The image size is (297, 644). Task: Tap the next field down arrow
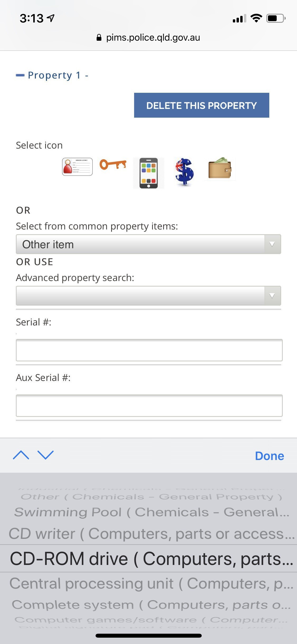pos(45,455)
